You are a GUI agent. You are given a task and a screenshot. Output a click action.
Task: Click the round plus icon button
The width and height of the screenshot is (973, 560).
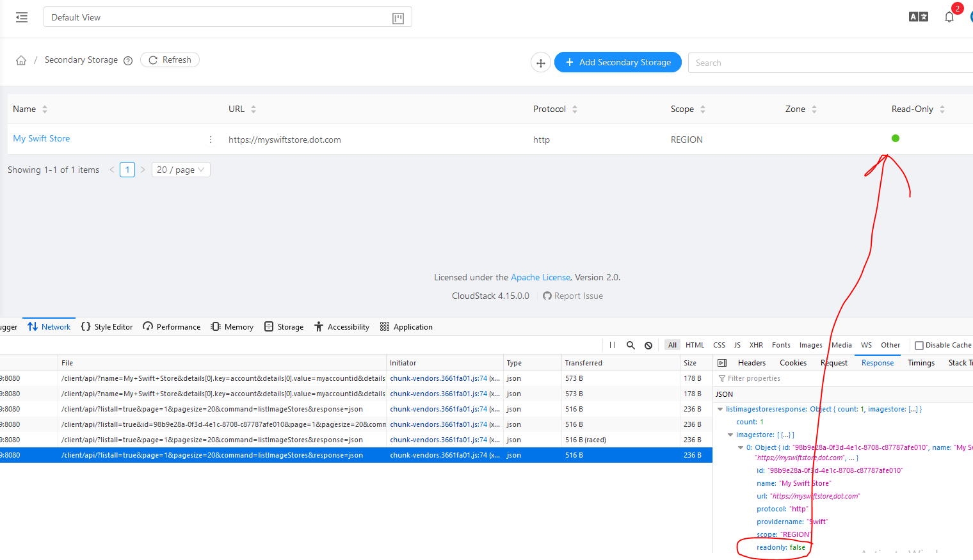point(541,62)
